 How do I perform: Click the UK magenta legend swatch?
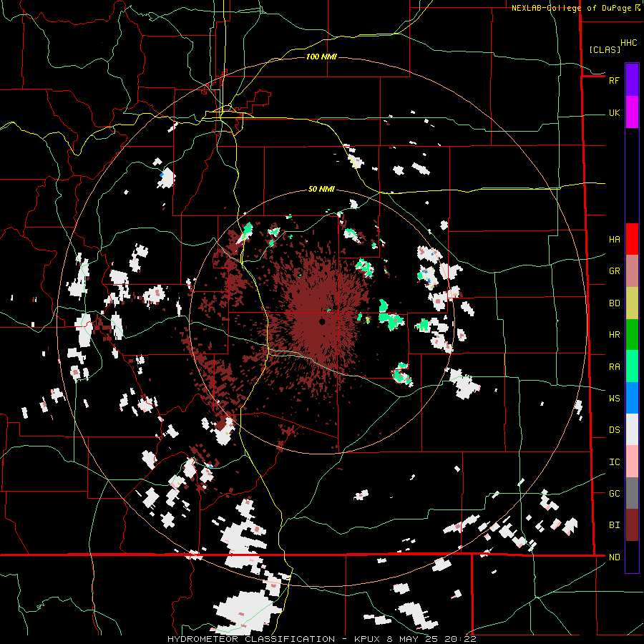(632, 112)
